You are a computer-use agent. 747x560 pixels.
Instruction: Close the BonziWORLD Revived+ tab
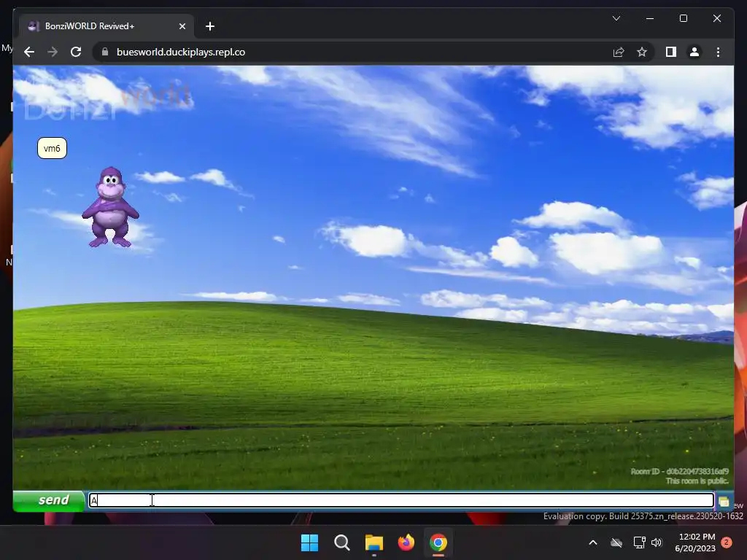click(x=182, y=26)
